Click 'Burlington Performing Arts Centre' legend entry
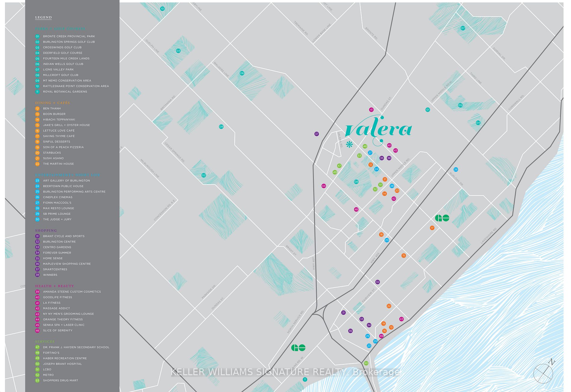The height and width of the screenshot is (392, 571). point(74,192)
